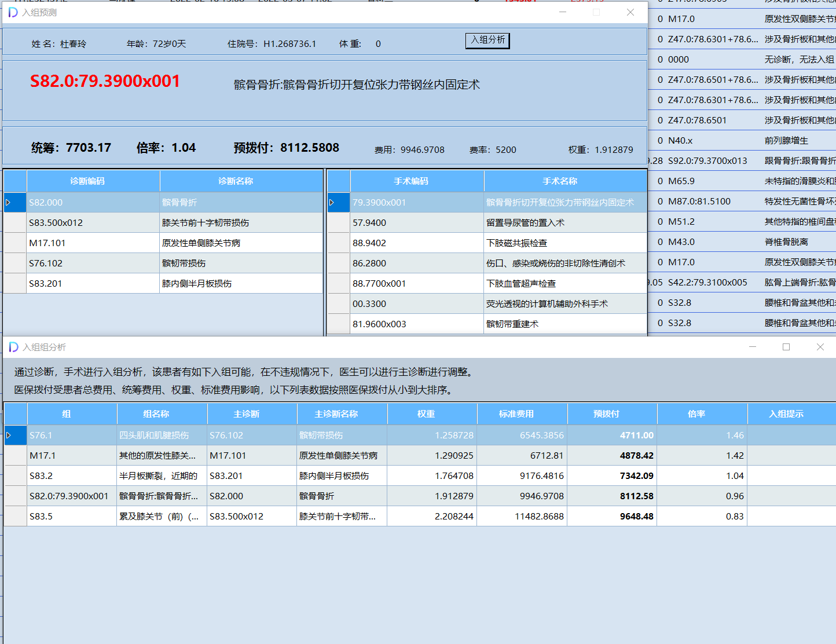Screen dimensions: 836x644
Task: Minimize the 入组预测 window
Action: coord(562,12)
